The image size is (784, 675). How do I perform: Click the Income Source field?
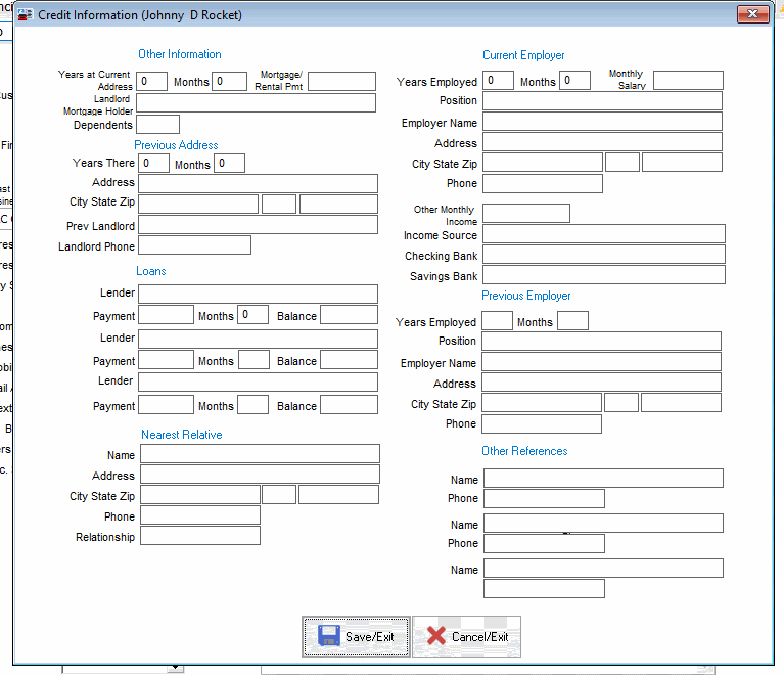(x=605, y=234)
